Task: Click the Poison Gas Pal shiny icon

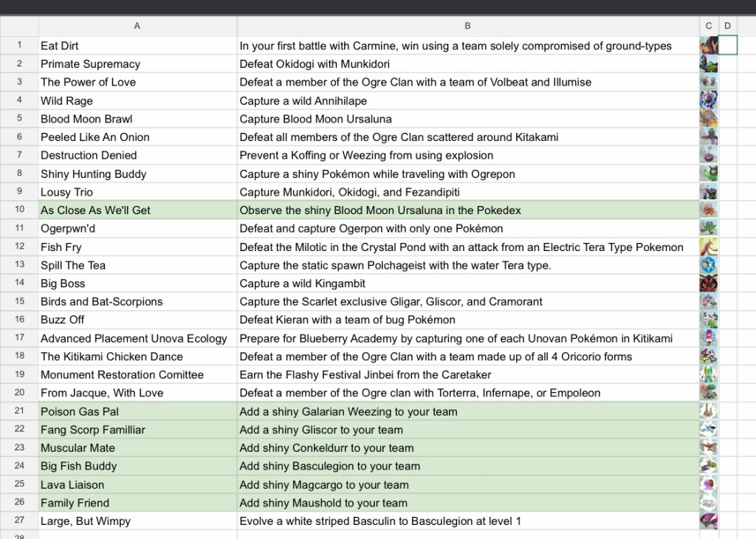Action: pos(709,411)
